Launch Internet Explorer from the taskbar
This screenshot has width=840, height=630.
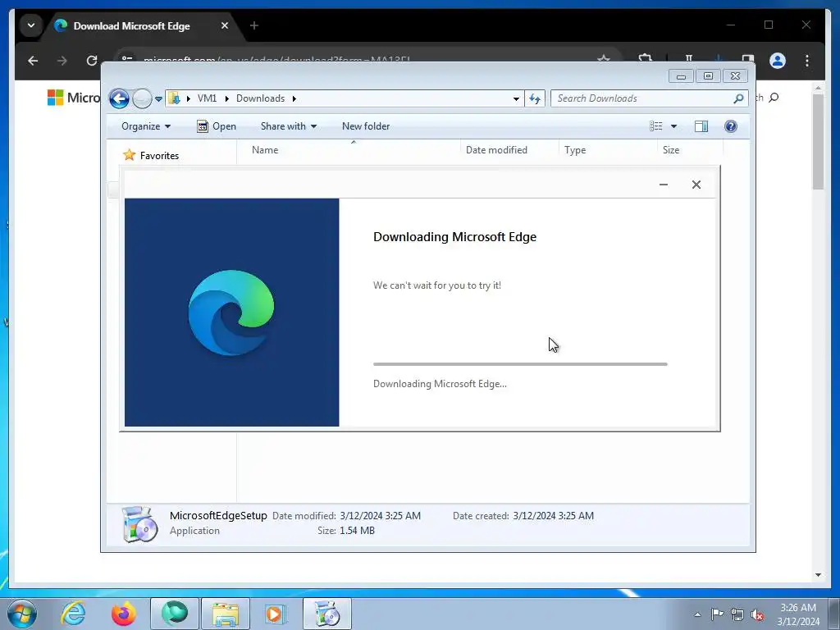(x=73, y=614)
